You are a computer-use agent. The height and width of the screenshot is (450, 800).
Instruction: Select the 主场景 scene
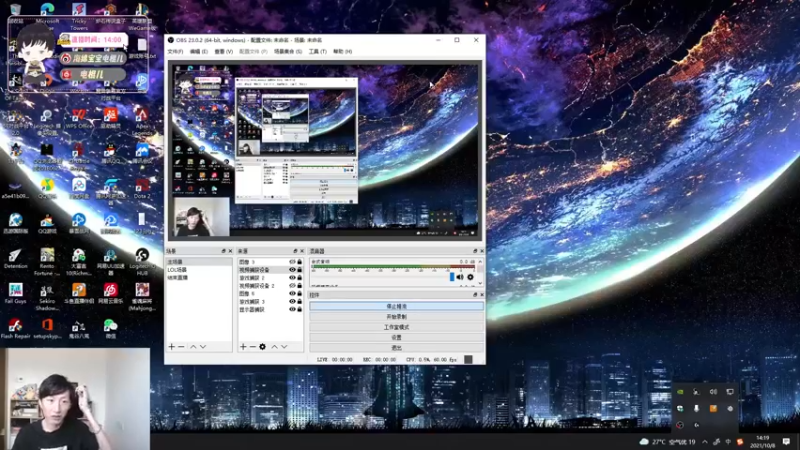click(x=199, y=262)
